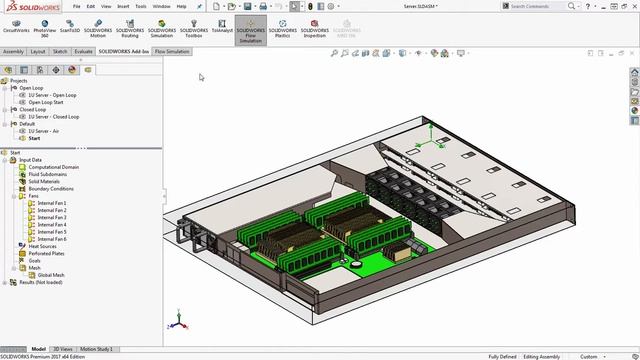Enable the SOLIDWORKS Plastics add-in
Viewport: 640px width, 360px height.
tap(282, 29)
